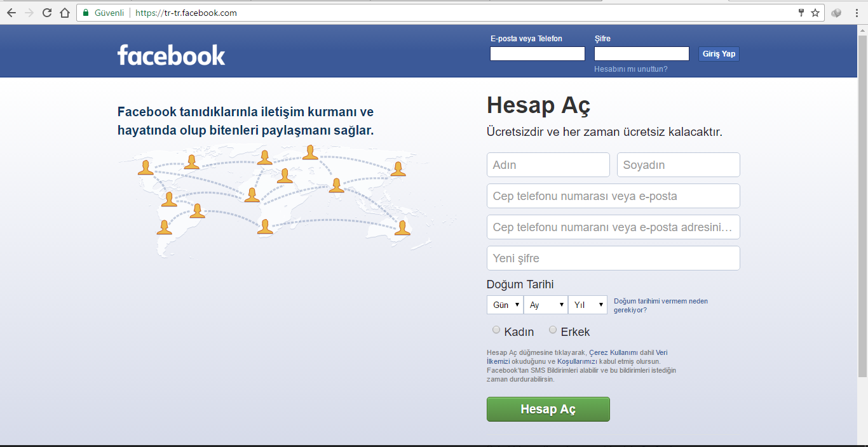Click inside the Adın input field
This screenshot has height=447, width=868.
coord(548,164)
